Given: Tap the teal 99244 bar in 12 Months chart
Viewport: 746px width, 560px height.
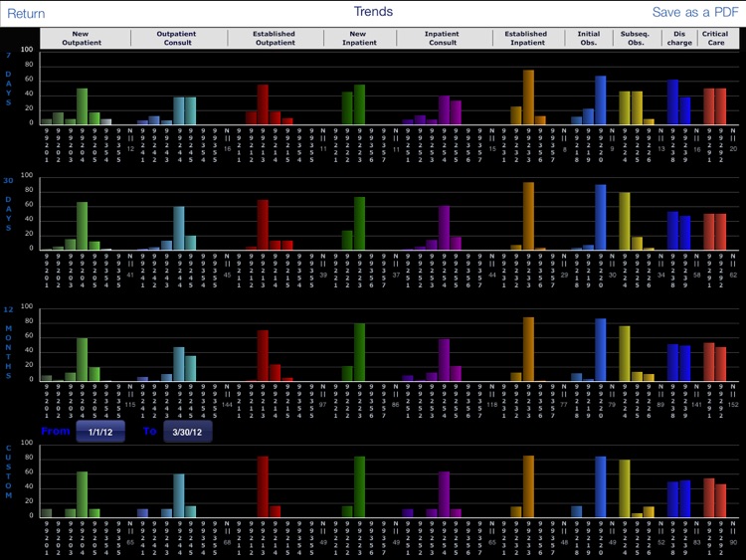Looking at the screenshot, I should click(x=179, y=364).
